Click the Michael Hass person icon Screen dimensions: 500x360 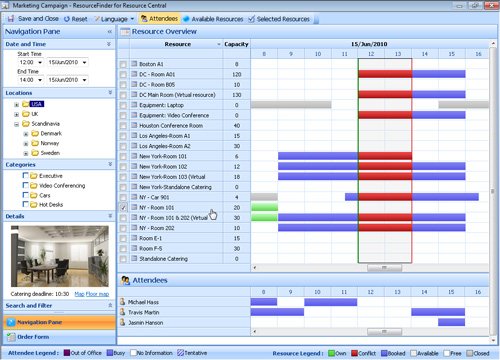(122, 302)
